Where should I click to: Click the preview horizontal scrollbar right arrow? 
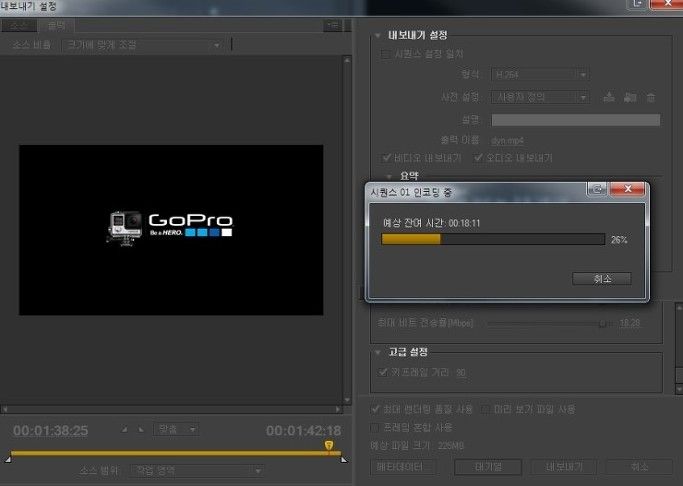coord(338,409)
